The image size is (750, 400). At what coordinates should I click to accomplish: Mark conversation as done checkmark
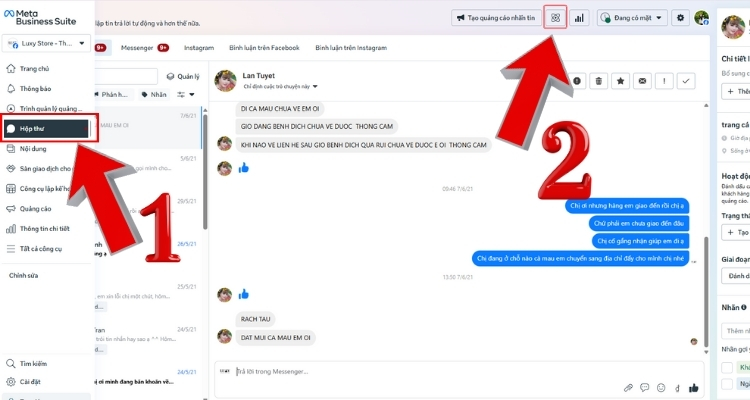(686, 81)
